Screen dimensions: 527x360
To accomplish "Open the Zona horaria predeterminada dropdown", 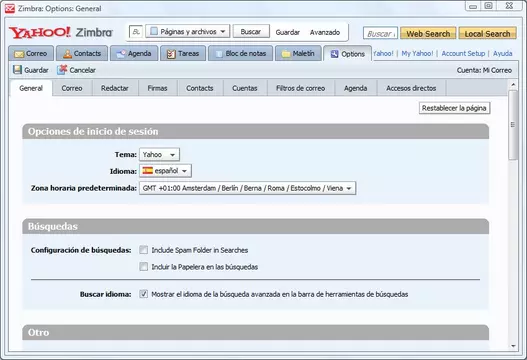I will [247, 188].
